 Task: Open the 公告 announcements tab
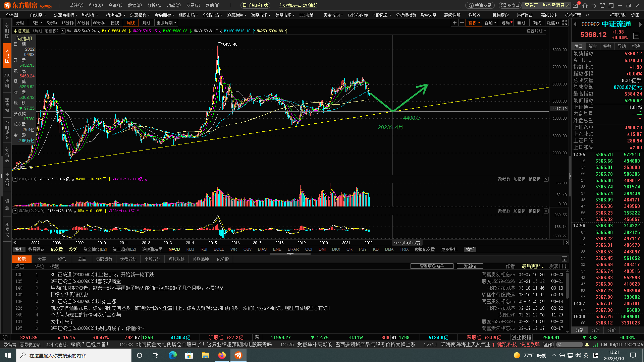click(x=82, y=259)
